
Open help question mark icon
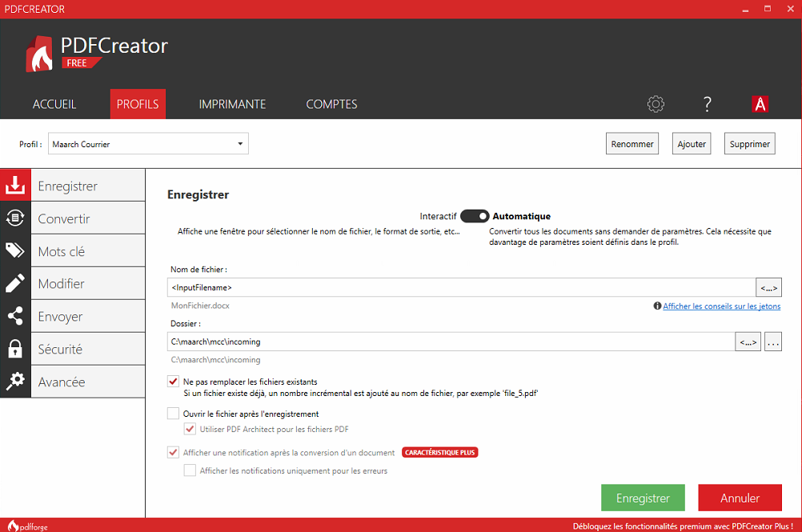[x=708, y=104]
